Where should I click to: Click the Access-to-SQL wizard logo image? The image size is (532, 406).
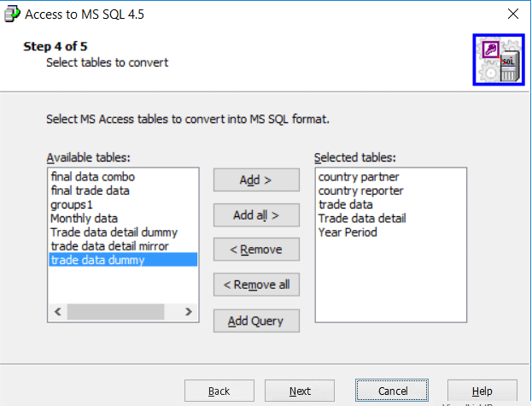click(499, 60)
